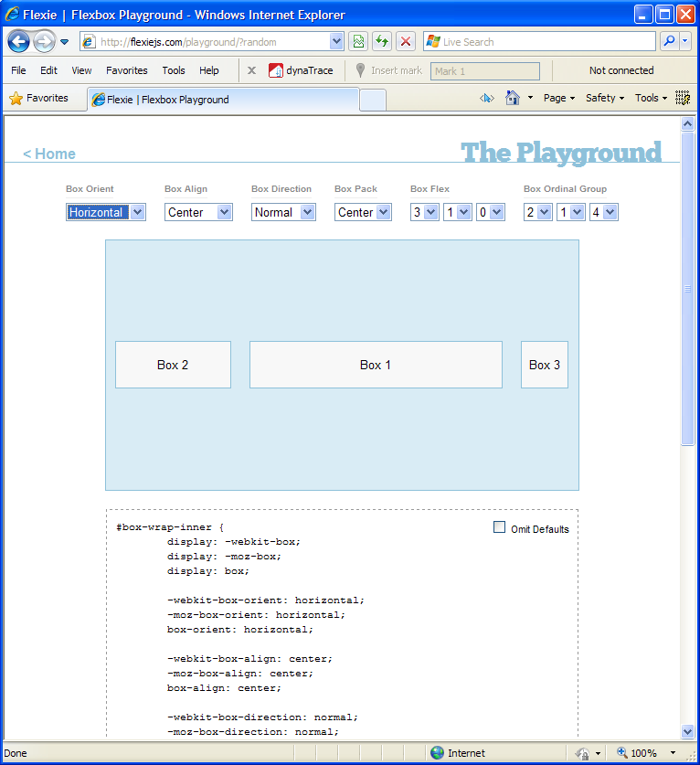Click the scrollbar up arrow
The image size is (700, 765).
(x=687, y=124)
